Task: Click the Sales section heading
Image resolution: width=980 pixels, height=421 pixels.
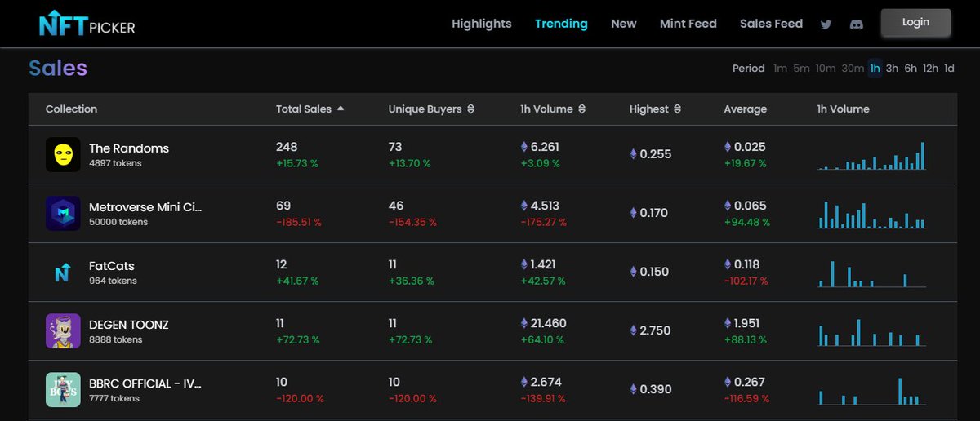Action: (58, 69)
